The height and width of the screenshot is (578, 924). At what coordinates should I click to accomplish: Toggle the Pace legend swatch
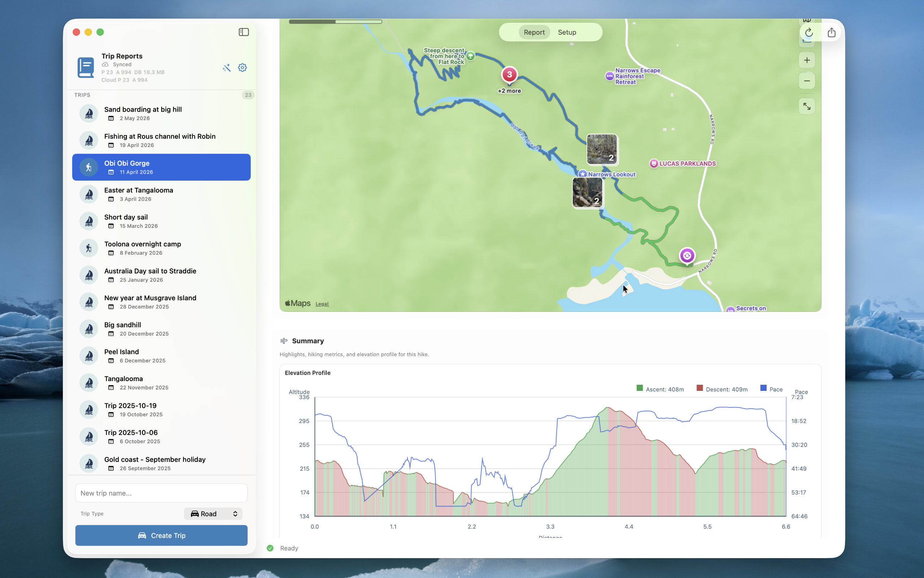763,388
